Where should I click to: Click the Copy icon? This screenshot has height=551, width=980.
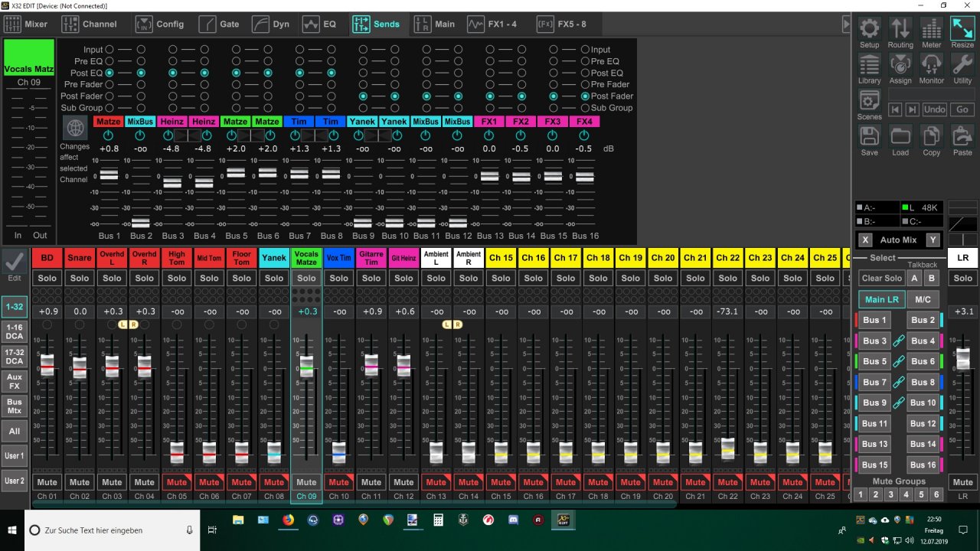tap(931, 136)
